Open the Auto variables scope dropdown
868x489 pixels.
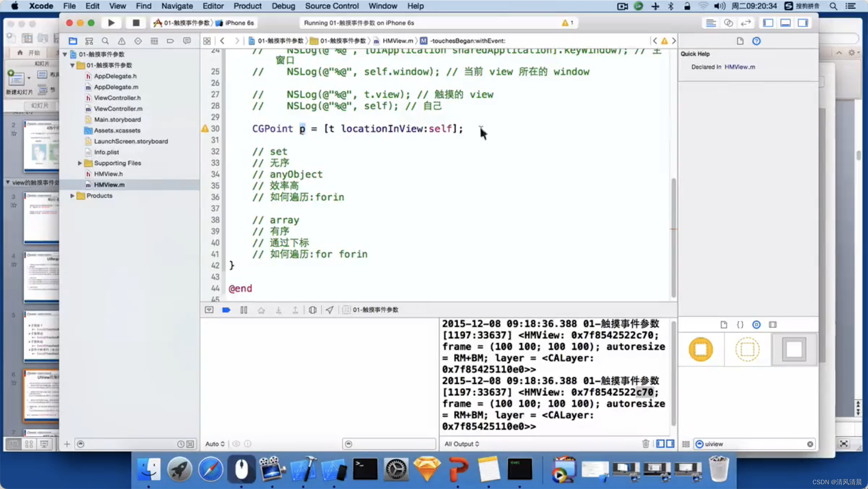tap(215, 444)
